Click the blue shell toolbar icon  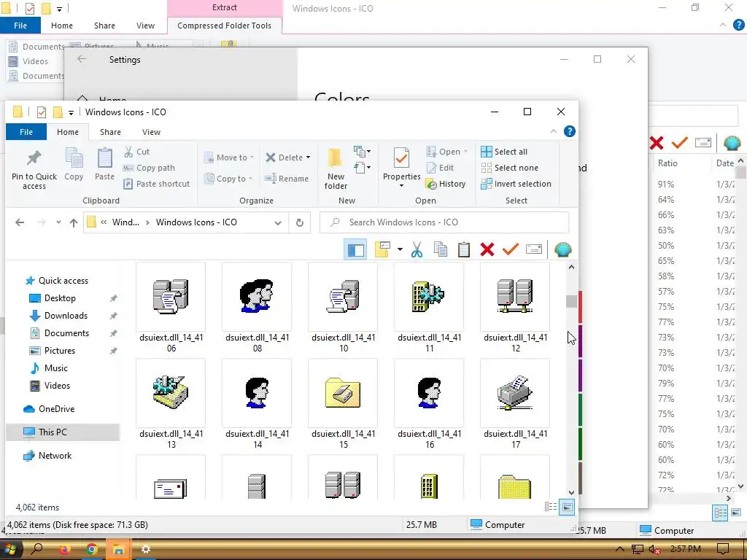click(562, 249)
